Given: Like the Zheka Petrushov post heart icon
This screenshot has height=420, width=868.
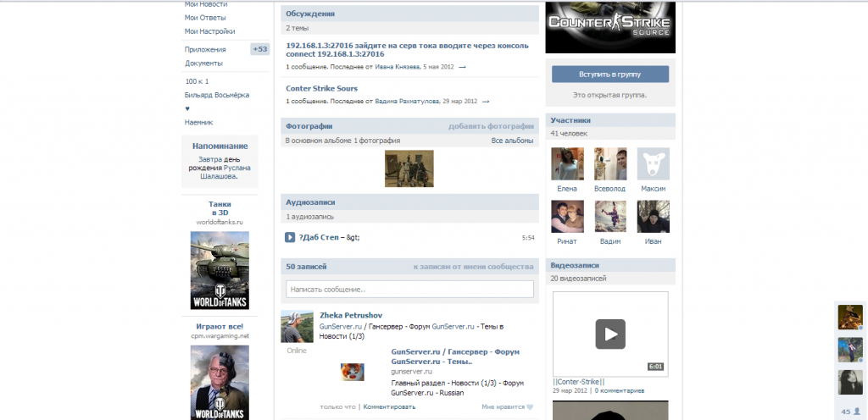Looking at the screenshot, I should point(529,406).
